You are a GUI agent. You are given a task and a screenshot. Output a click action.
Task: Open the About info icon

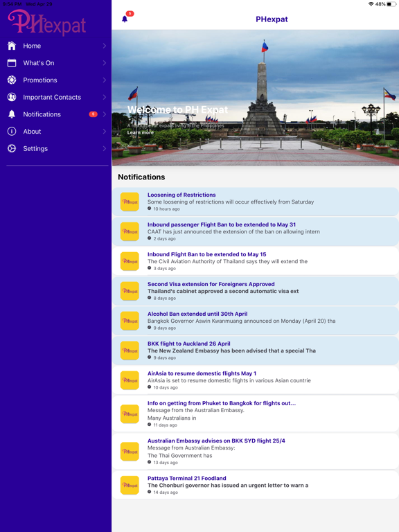click(12, 132)
